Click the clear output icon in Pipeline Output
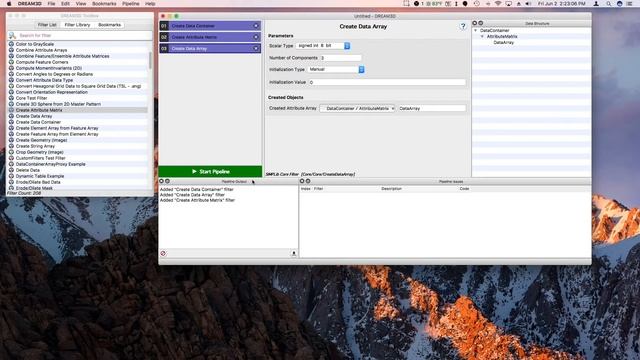This screenshot has width=640, height=360. 163,253
